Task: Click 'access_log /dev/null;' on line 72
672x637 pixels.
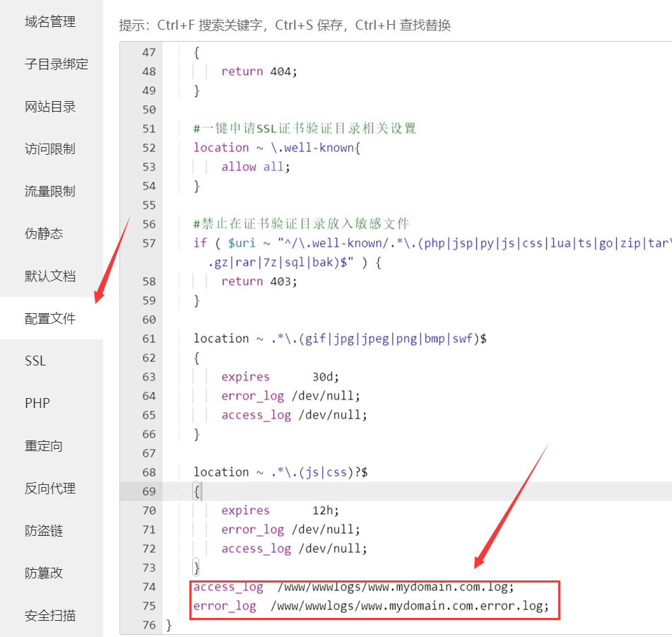Action: [x=294, y=549]
